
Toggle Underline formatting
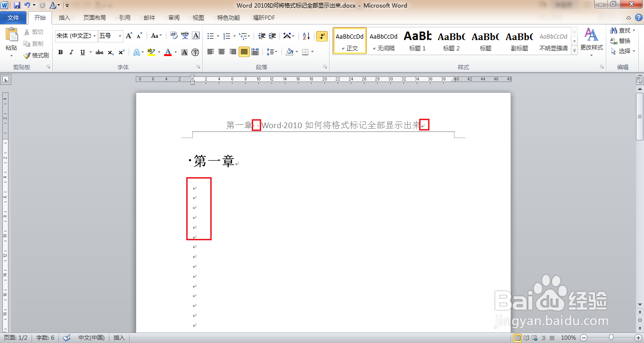(x=83, y=52)
